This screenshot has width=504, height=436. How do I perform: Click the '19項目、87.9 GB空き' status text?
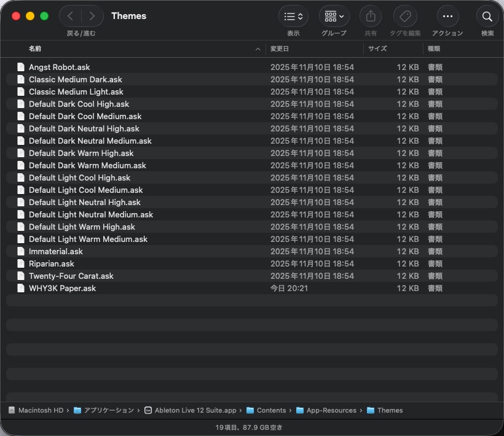pos(249,427)
